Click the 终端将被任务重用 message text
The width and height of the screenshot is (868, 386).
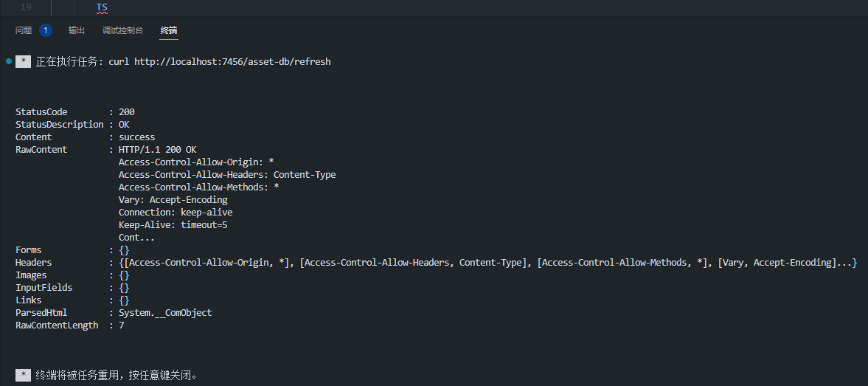point(117,375)
